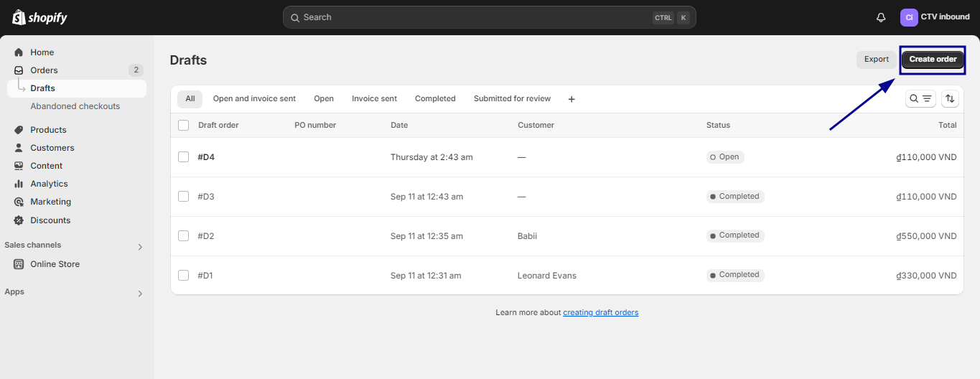Click the Orders inbox icon
Viewport: 980px width, 379px height.
coord(19,70)
